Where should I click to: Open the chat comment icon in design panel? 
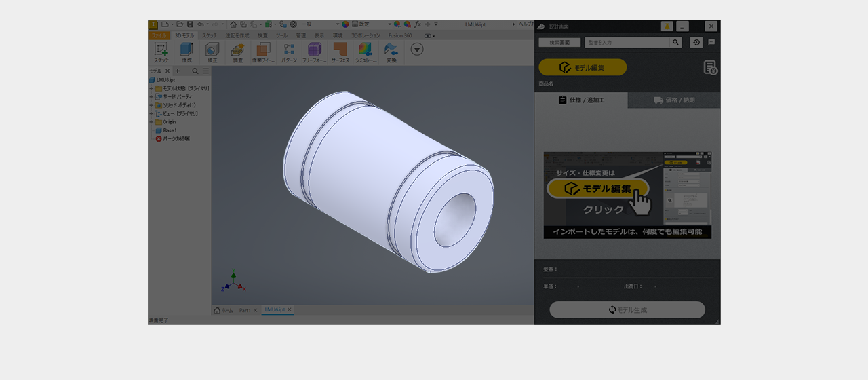[711, 42]
